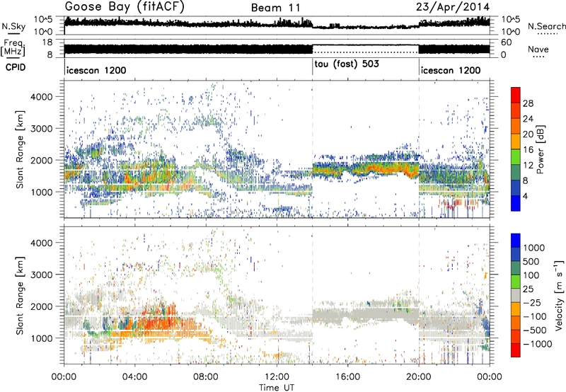566x392 pixels.
Task: Click the "4" label on power colorbar
Action: pos(525,196)
